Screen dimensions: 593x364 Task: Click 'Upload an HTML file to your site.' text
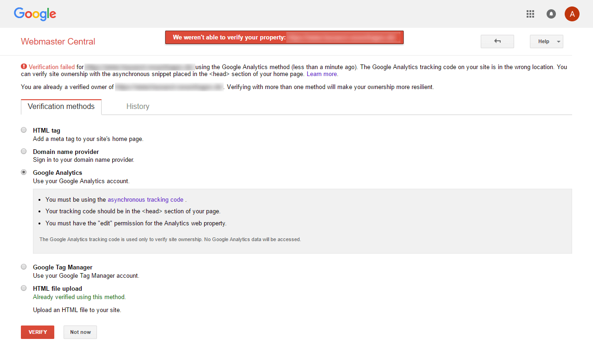[x=77, y=310]
